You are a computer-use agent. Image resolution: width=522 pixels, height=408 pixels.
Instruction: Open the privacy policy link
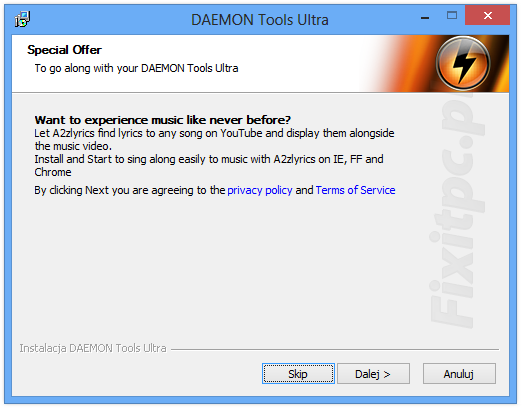260,190
